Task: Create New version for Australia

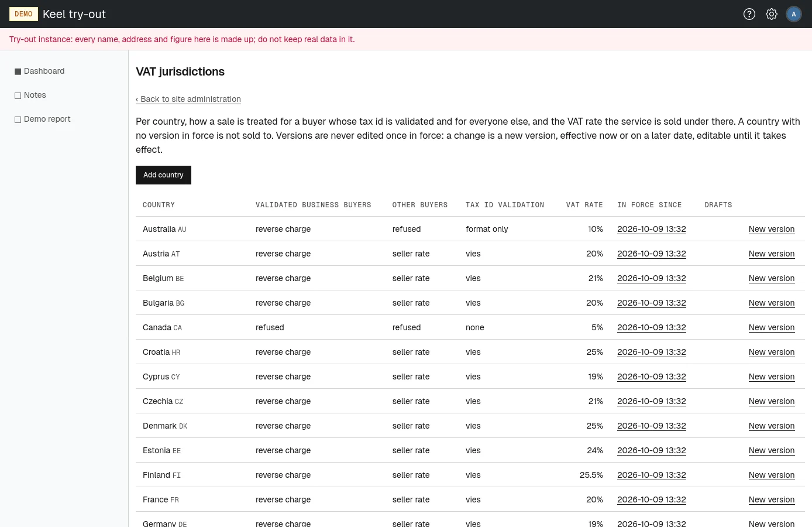Action: click(x=772, y=229)
